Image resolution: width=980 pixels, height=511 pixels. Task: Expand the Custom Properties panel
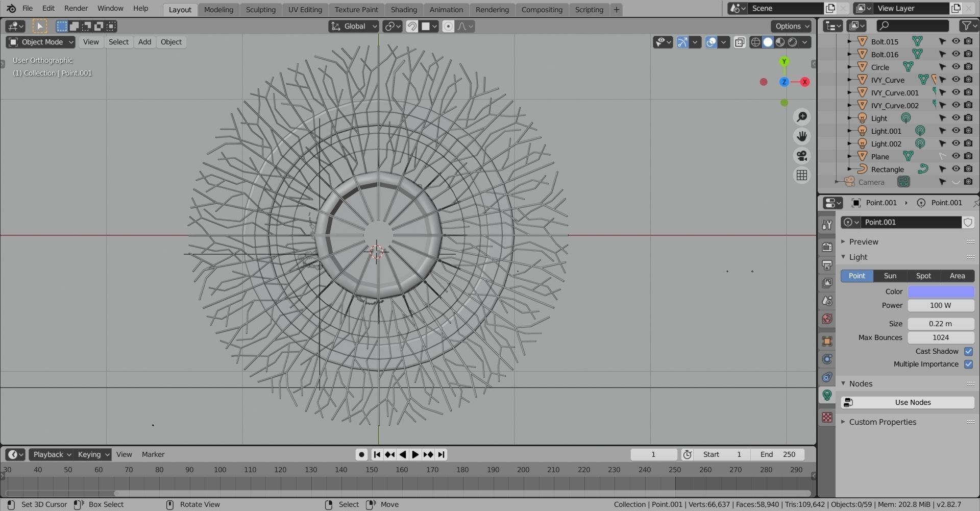click(x=882, y=422)
